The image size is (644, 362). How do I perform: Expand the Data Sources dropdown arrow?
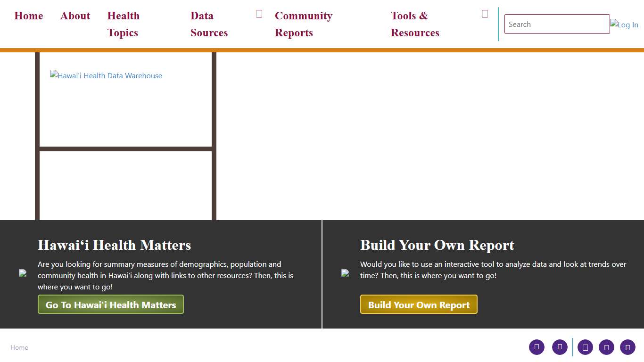[259, 13]
